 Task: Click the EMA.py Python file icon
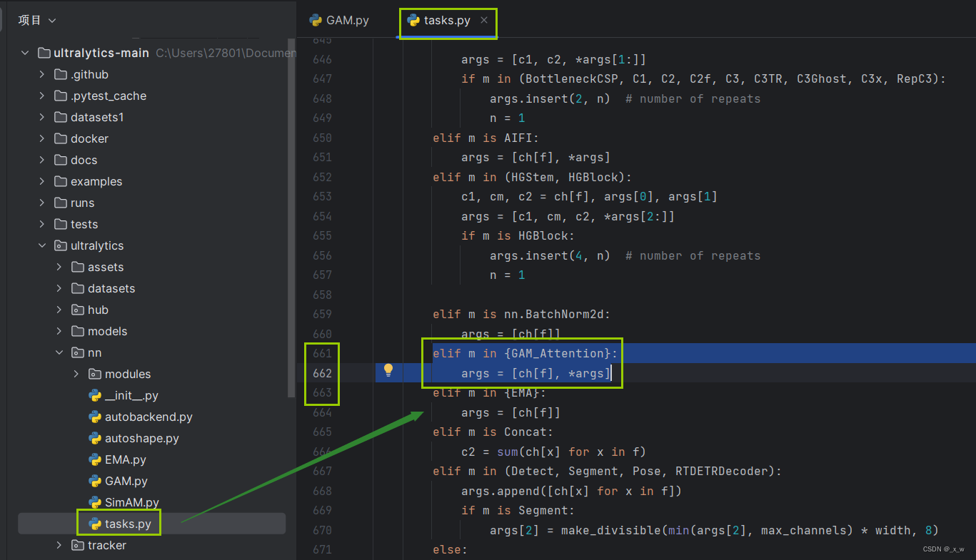[95, 459]
